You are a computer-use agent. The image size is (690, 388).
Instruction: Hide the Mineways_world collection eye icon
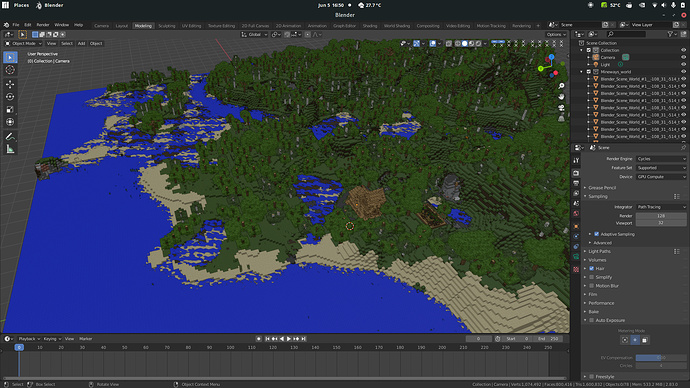point(683,71)
